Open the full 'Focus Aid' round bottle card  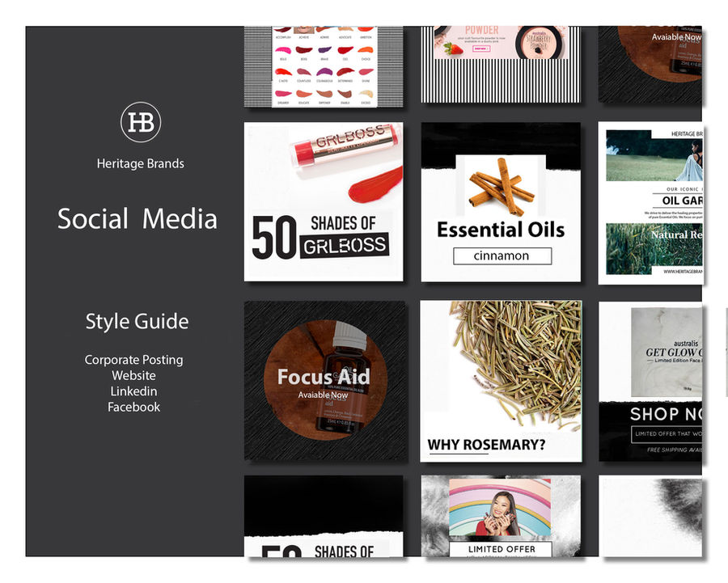click(x=324, y=381)
